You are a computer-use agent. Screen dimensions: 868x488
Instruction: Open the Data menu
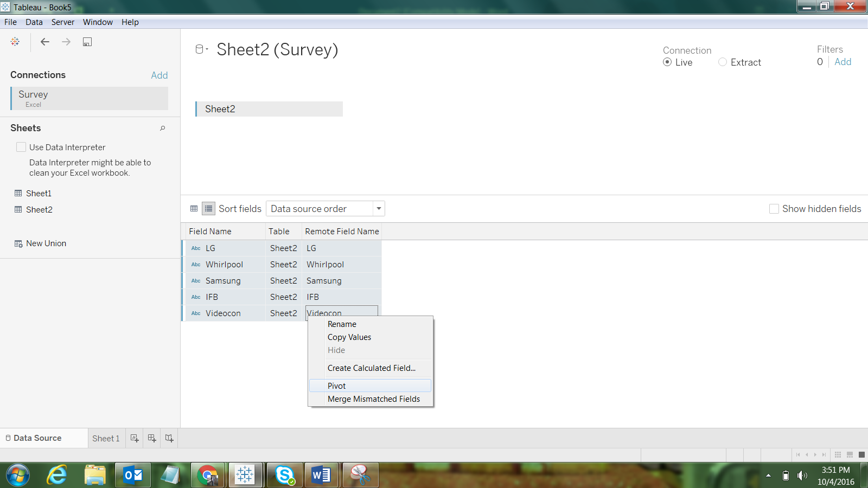[34, 22]
